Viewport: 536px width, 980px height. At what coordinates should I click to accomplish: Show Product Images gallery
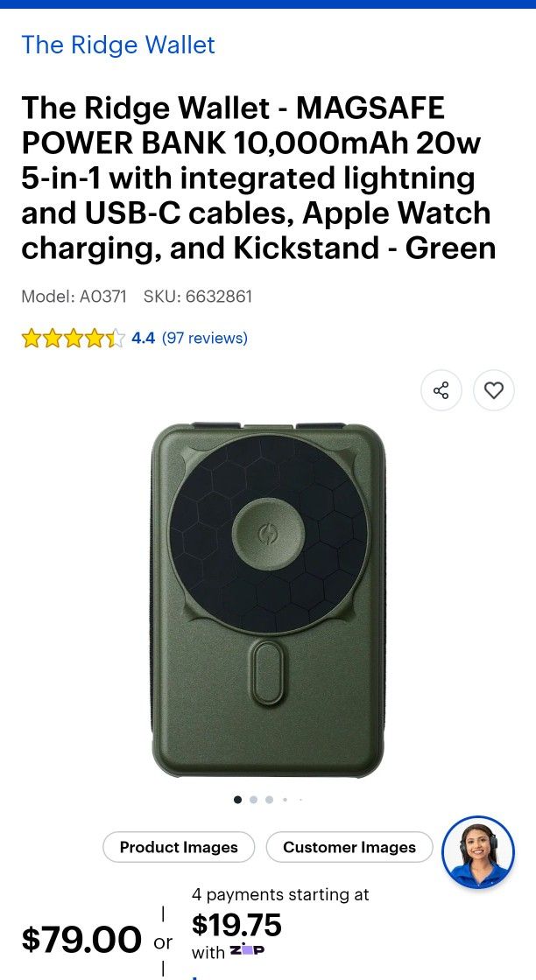coord(179,848)
